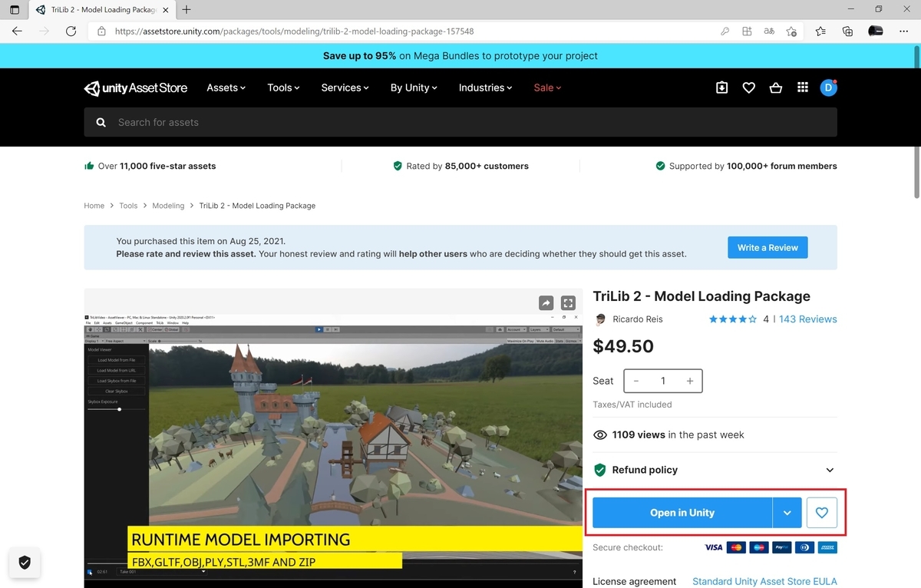
Task: View site information lock icon
Action: tap(102, 31)
